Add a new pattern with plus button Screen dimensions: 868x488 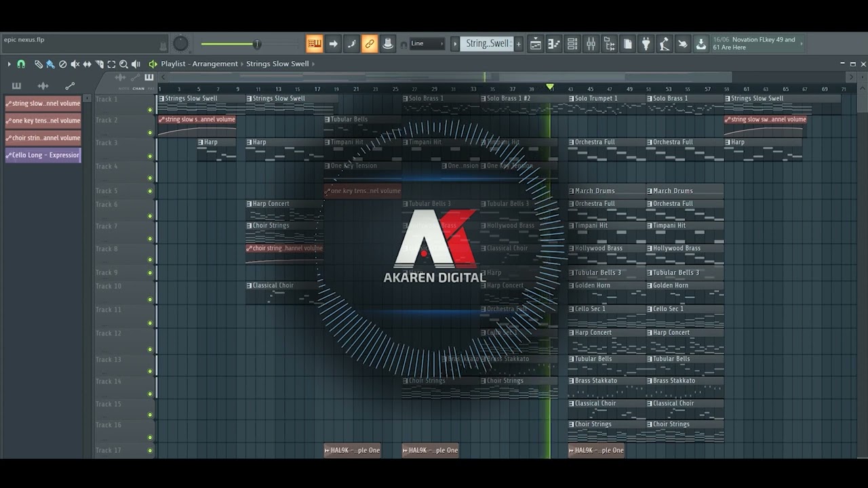519,44
